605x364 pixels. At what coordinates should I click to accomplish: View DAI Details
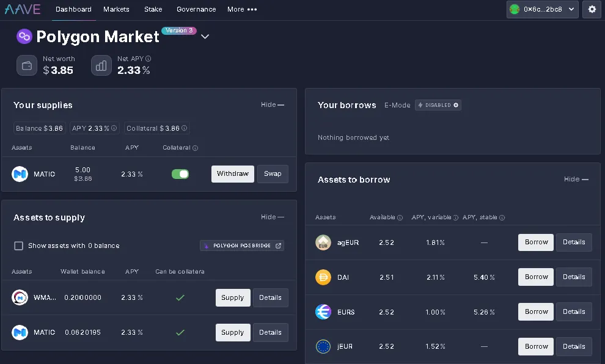(x=574, y=277)
